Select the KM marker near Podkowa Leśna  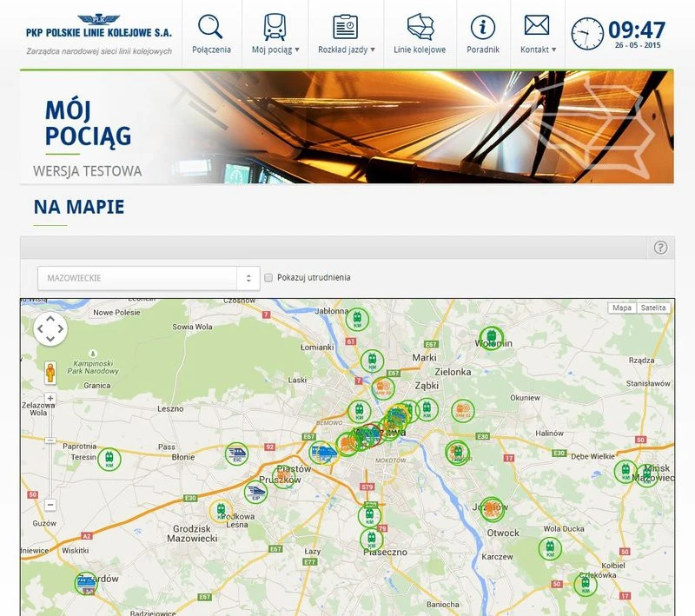pyautogui.click(x=221, y=511)
